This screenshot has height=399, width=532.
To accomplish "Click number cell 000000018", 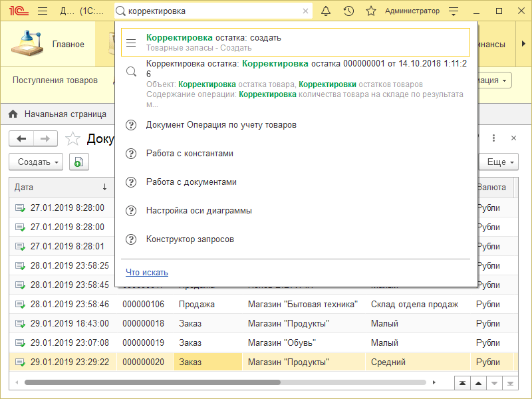I will click(143, 323).
